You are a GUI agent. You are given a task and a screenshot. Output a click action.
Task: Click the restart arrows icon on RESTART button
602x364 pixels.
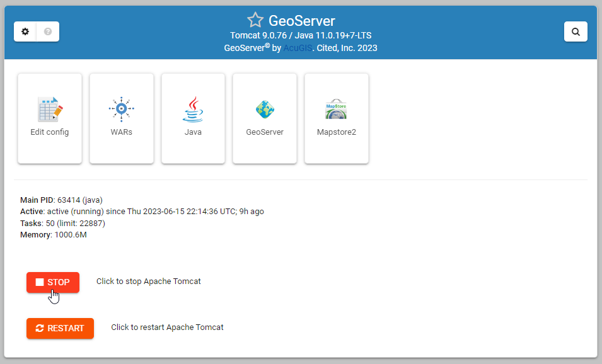click(x=38, y=328)
